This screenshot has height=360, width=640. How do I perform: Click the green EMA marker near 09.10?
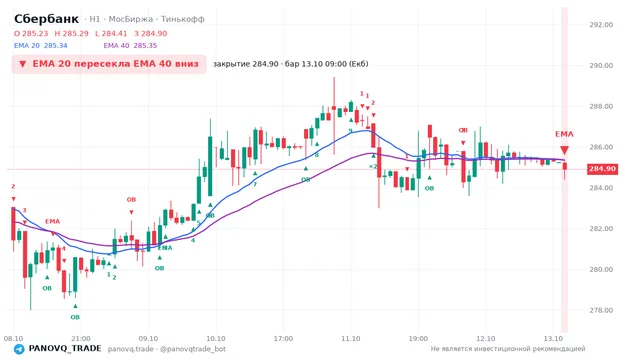165,248
